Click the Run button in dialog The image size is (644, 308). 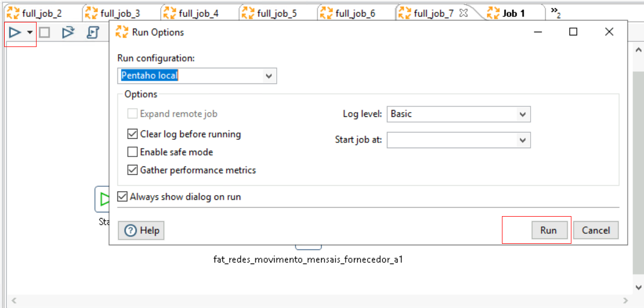549,230
